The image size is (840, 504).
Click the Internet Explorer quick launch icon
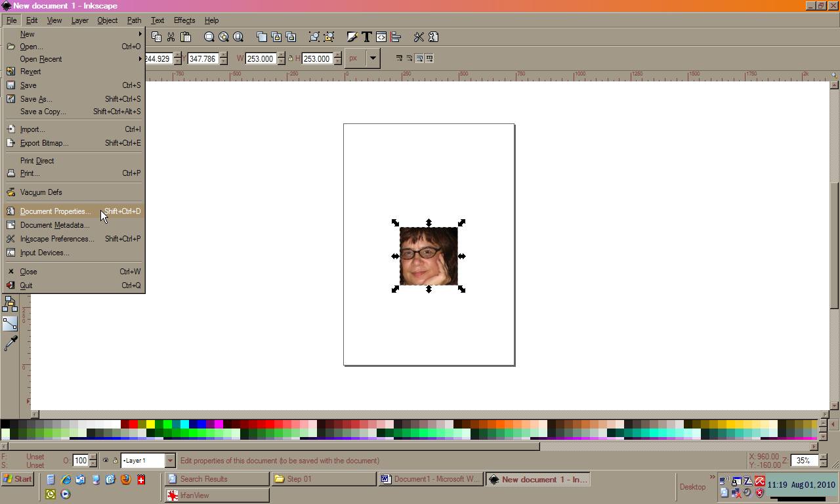(x=66, y=480)
